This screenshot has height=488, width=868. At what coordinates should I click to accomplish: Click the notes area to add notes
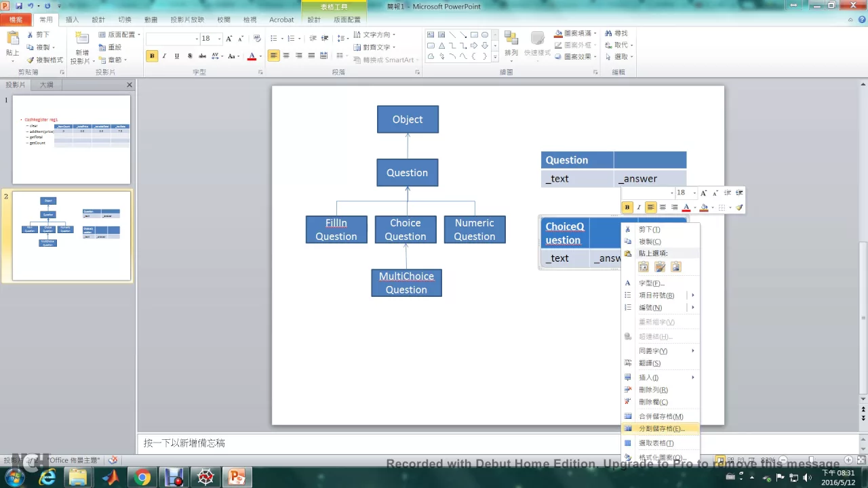pyautogui.click(x=498, y=443)
